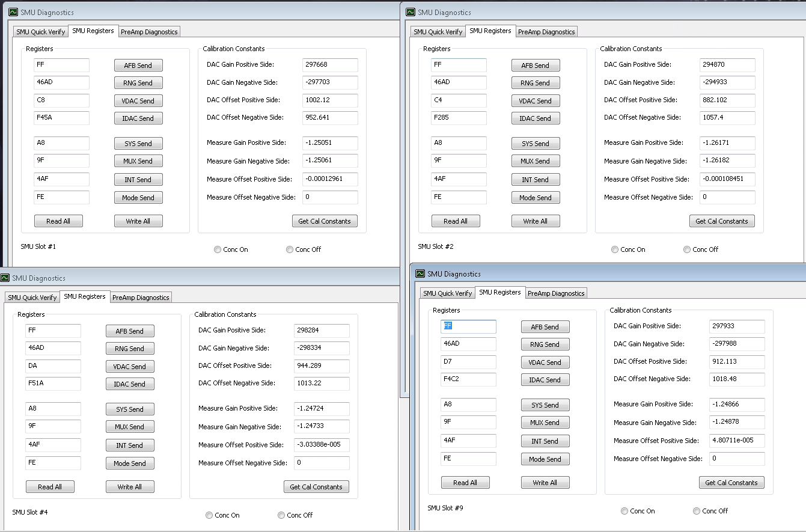The height and width of the screenshot is (532, 806).
Task: Click RNG Send in Slot #1 window
Action: [138, 83]
